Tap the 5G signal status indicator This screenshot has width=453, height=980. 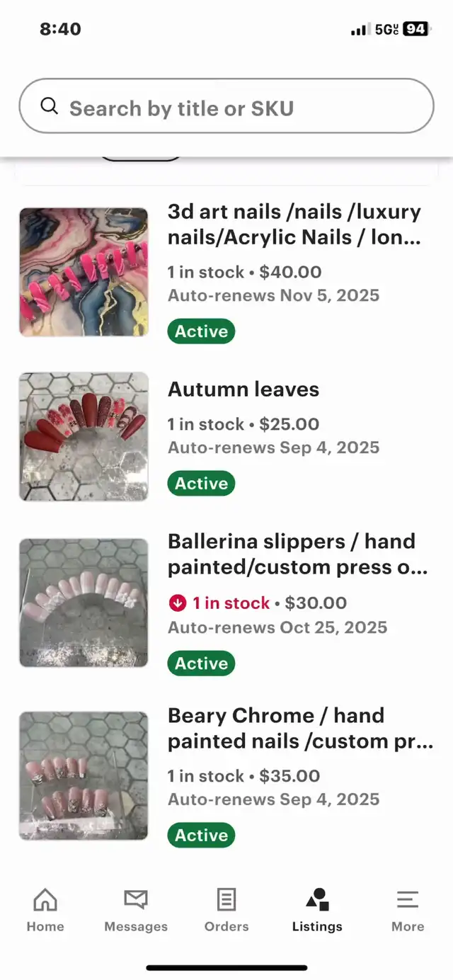pyautogui.click(x=386, y=30)
